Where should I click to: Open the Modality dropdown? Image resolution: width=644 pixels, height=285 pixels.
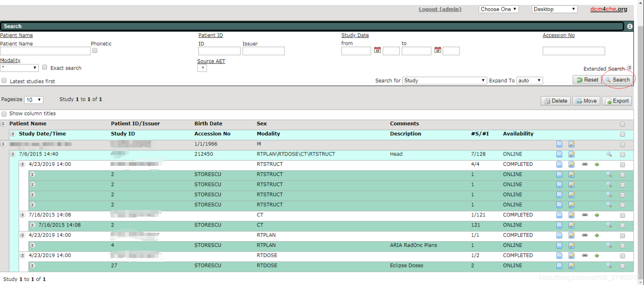click(20, 68)
